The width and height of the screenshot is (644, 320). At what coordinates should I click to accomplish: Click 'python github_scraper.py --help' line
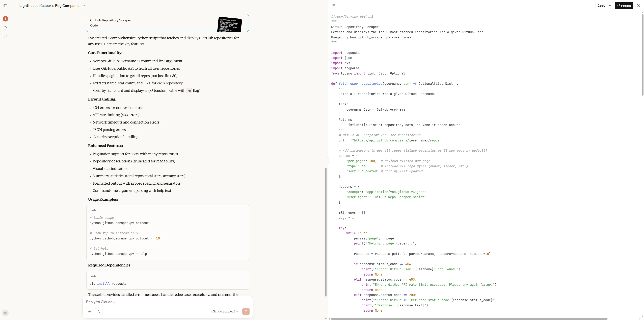pos(118,254)
